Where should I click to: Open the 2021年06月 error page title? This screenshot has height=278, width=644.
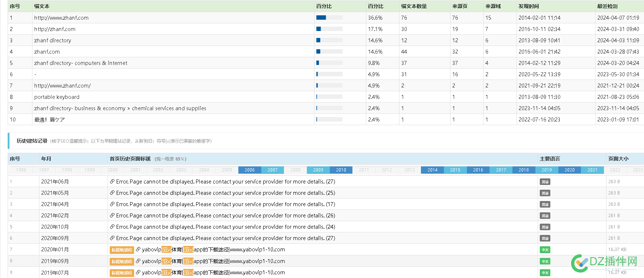(226, 181)
